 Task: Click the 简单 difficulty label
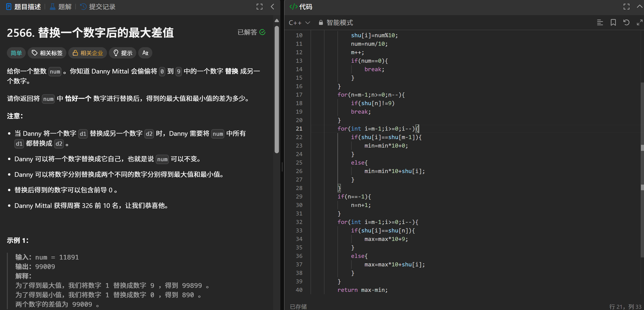16,53
